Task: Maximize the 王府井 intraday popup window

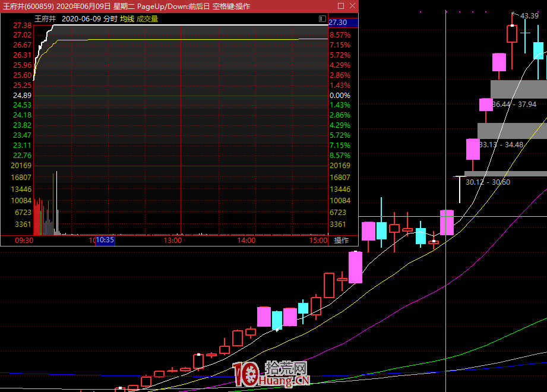Action: pos(340,6)
